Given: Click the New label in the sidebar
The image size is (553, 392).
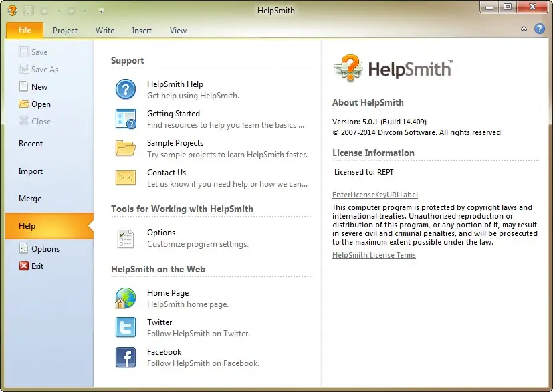Looking at the screenshot, I should point(39,87).
